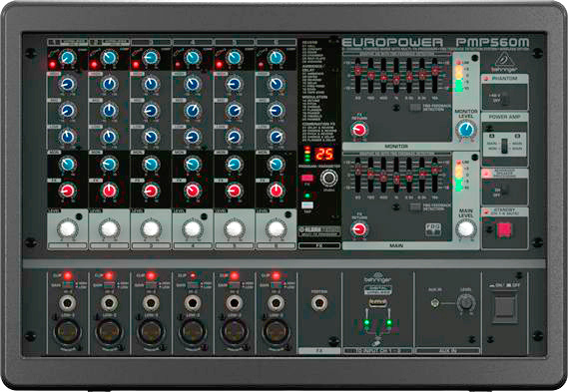
Task: Click the digital wireless USB port
Action: (377, 303)
